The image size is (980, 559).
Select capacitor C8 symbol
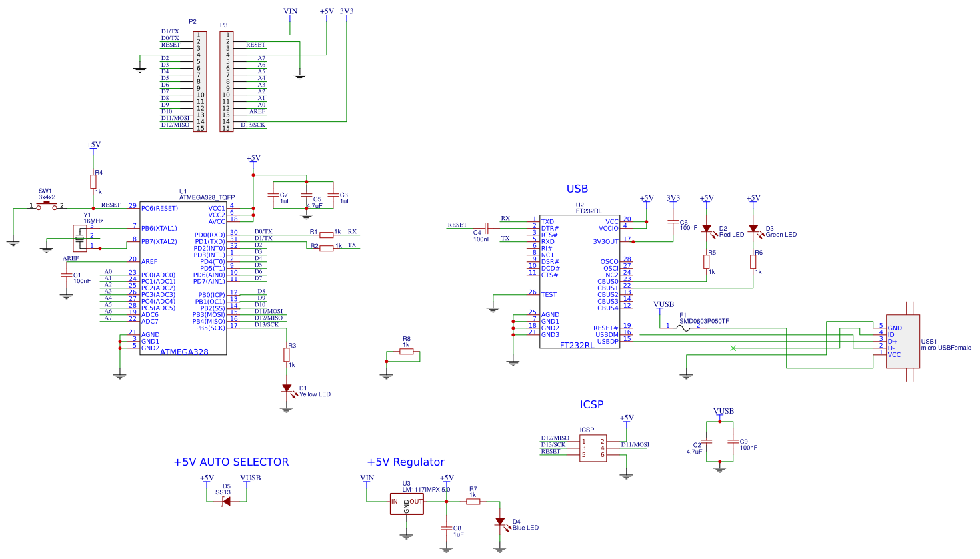(x=447, y=528)
